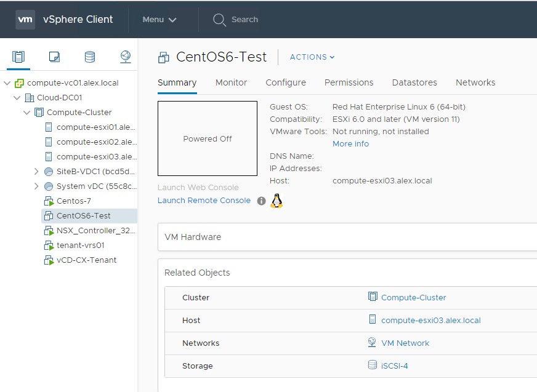Open the Storage inventory view icon
537x392 pixels.
[x=90, y=57]
